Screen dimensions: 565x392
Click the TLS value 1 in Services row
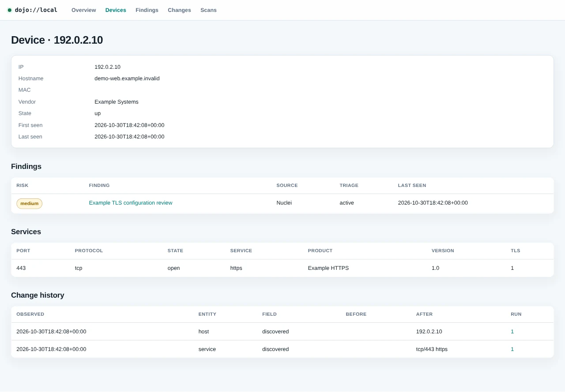click(x=512, y=268)
